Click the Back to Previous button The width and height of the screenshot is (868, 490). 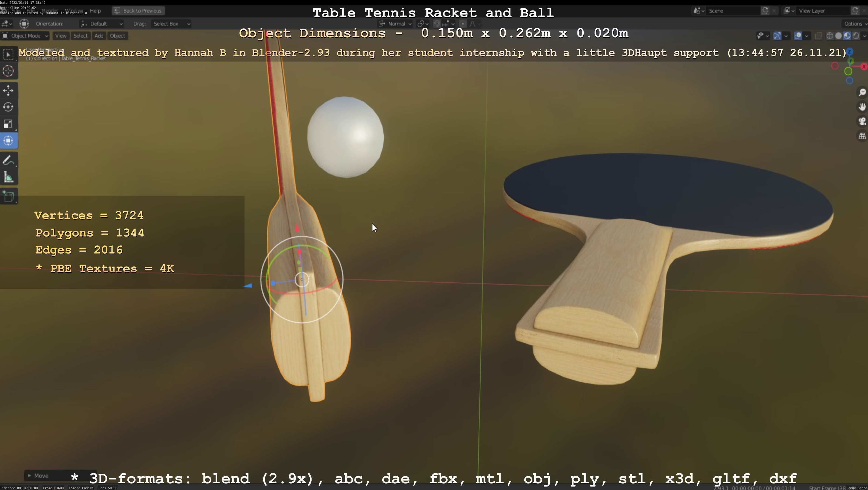[138, 11]
